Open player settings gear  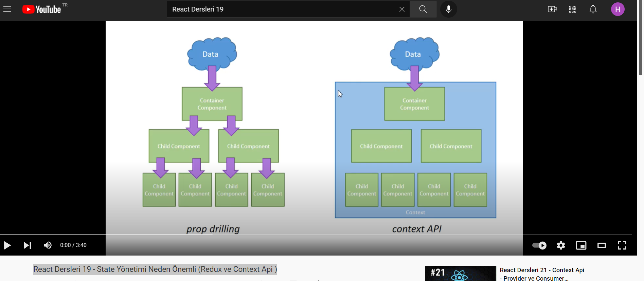point(561,245)
